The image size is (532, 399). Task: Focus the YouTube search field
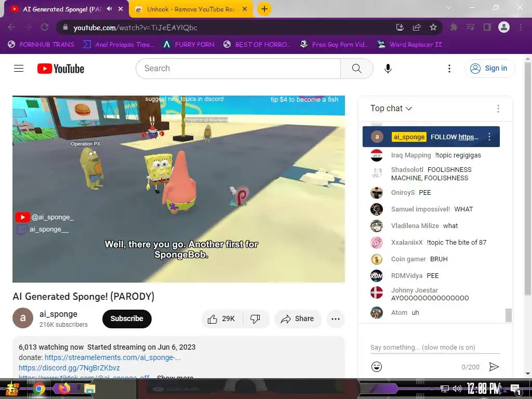(x=238, y=69)
